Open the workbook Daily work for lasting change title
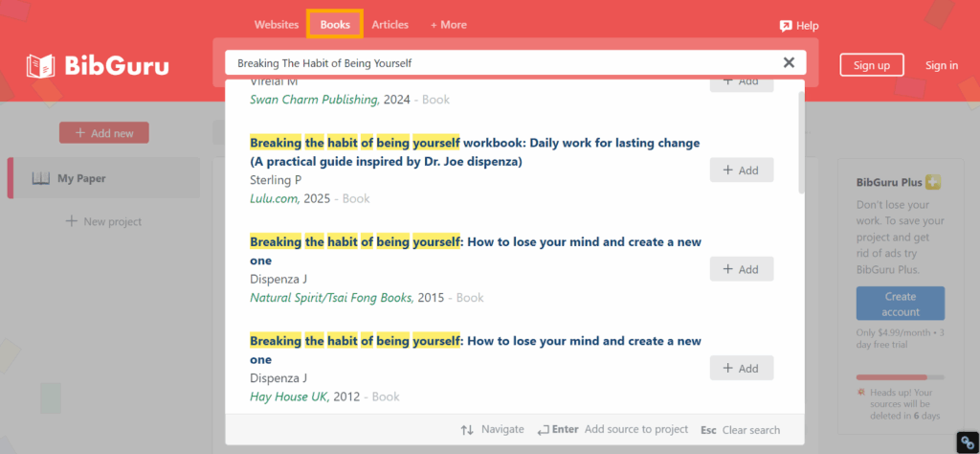The width and height of the screenshot is (980, 454). coord(475,152)
